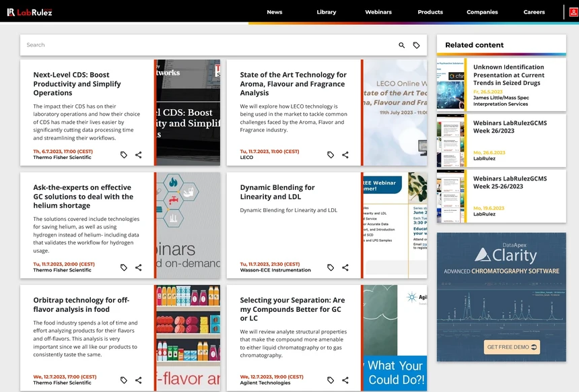This screenshot has height=392, width=579.
Task: Click James Little/Mass Spec Interpretation Services
Action: pyautogui.click(x=501, y=101)
